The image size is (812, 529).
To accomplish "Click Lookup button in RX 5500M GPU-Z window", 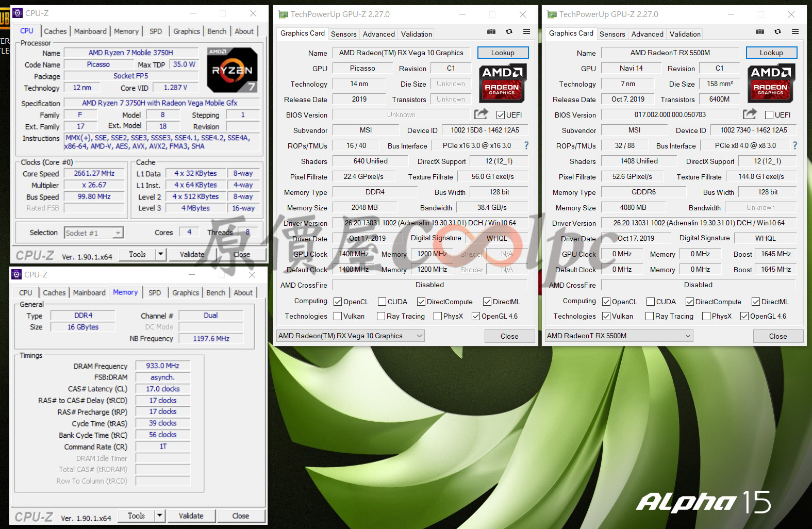I will coord(771,53).
